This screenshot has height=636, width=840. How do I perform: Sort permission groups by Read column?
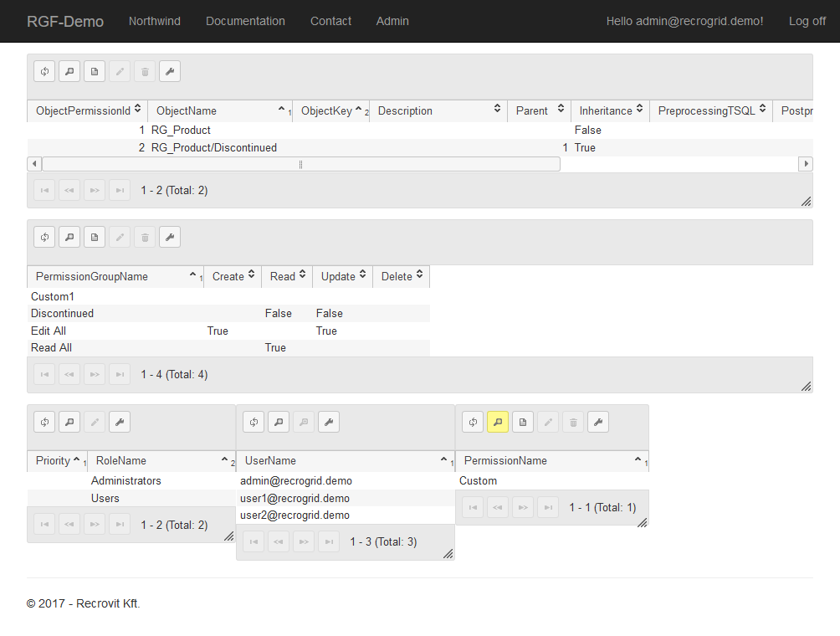click(x=286, y=276)
